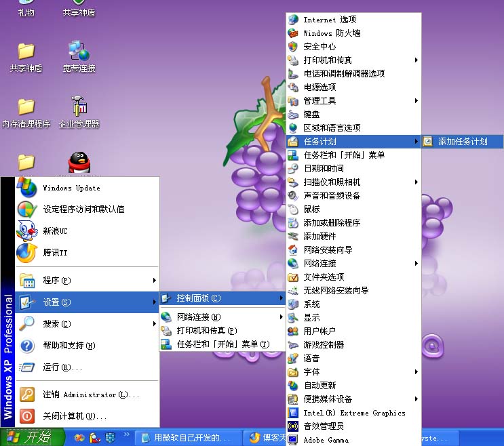Open the 添加硬件 hardware icon
The image size is (504, 446).
click(x=293, y=236)
